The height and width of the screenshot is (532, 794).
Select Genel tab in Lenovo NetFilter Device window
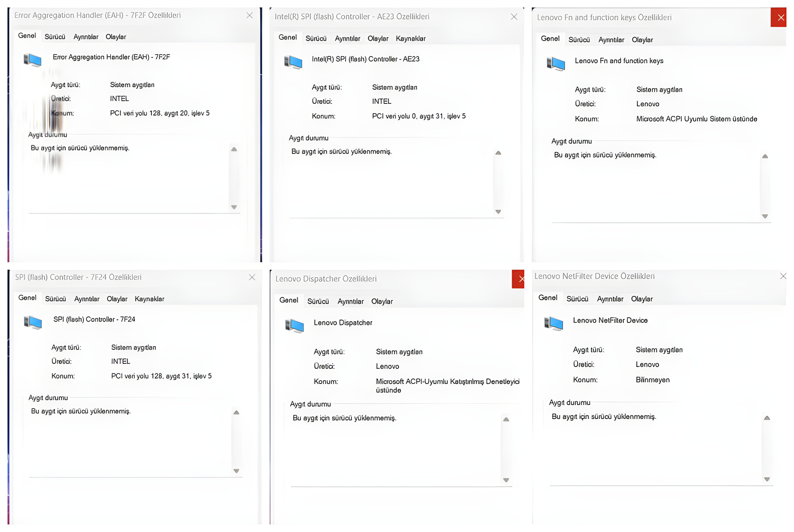click(548, 298)
